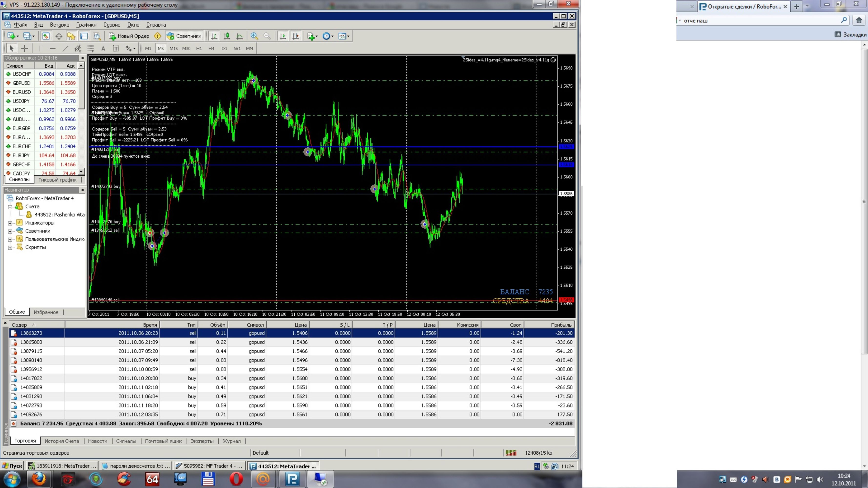Toggle the chart auto scroll icon
The width and height of the screenshot is (868, 488).
coord(283,36)
